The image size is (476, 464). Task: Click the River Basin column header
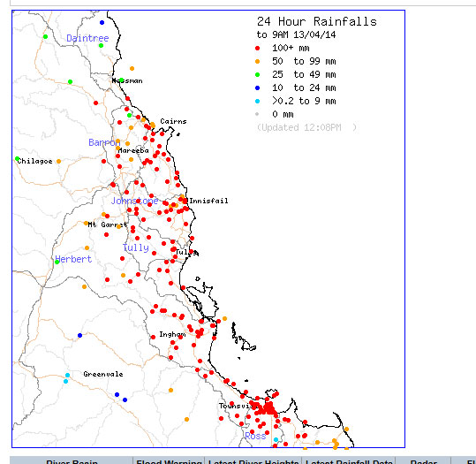pyautogui.click(x=72, y=461)
